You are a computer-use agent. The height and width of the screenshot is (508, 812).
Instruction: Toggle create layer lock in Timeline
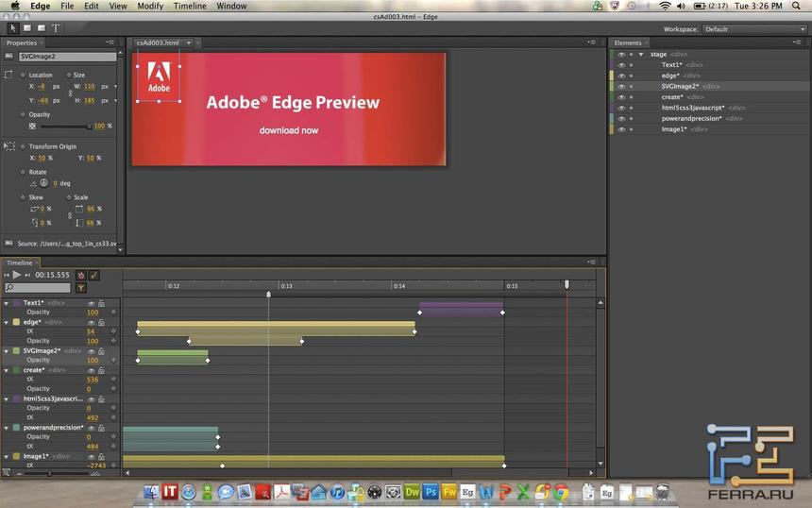point(102,370)
